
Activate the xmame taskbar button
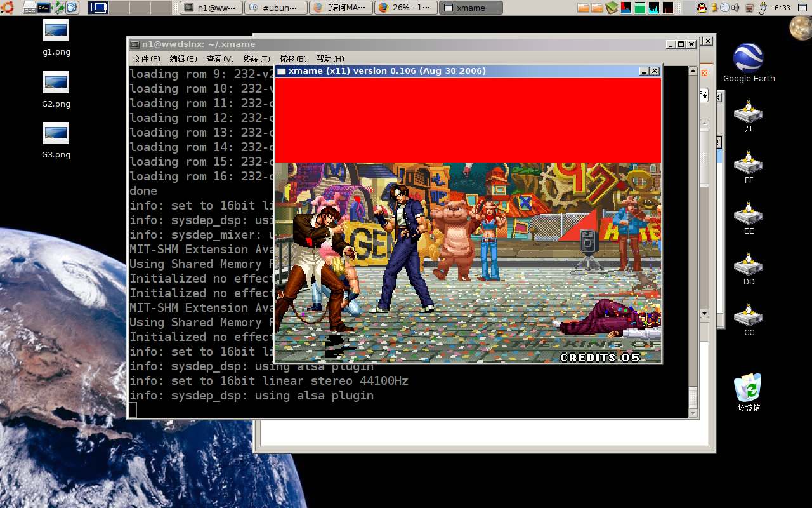click(472, 8)
